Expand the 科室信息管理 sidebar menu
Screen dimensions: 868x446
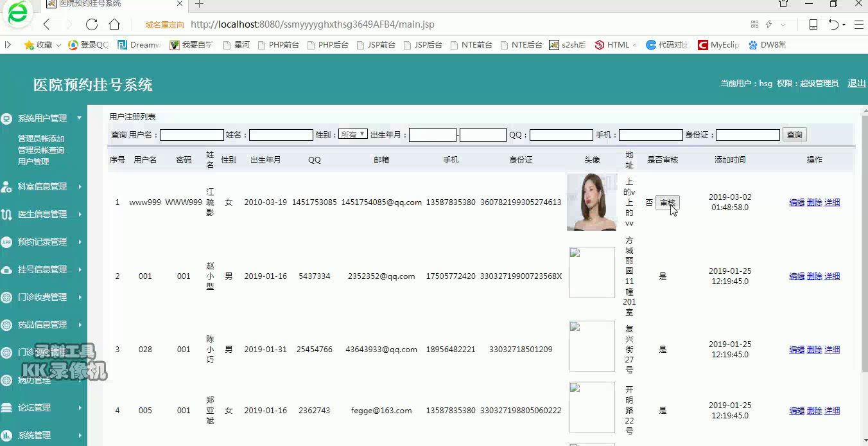click(x=42, y=186)
